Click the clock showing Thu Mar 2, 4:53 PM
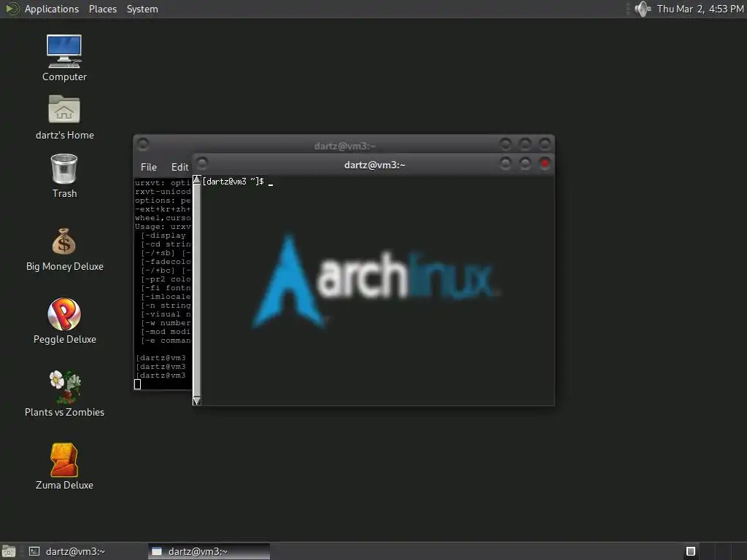 coord(700,9)
